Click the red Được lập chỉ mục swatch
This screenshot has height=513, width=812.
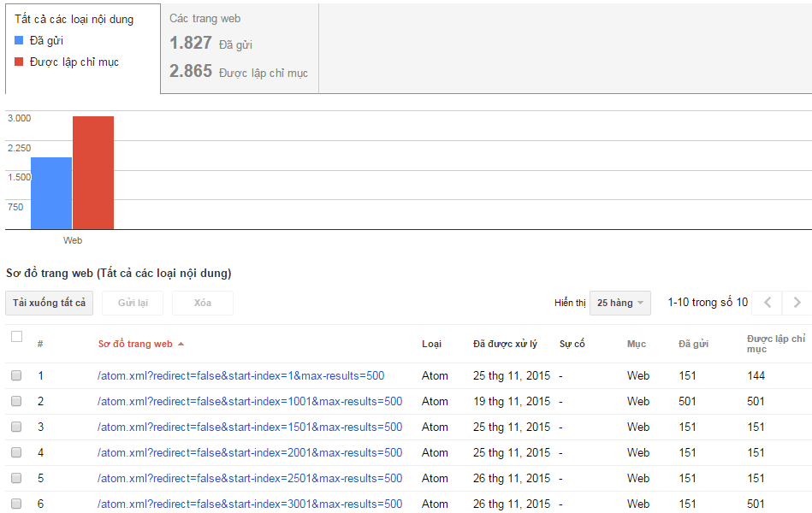(19, 62)
